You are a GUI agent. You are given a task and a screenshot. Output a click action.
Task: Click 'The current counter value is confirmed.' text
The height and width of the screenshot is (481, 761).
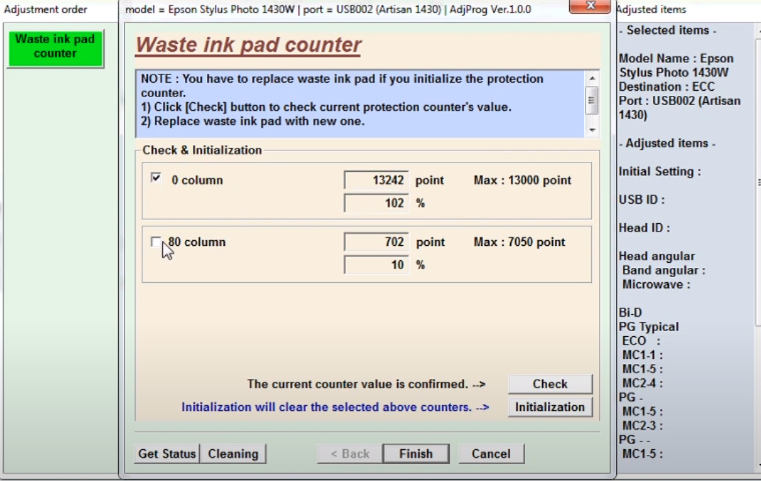[x=358, y=384]
